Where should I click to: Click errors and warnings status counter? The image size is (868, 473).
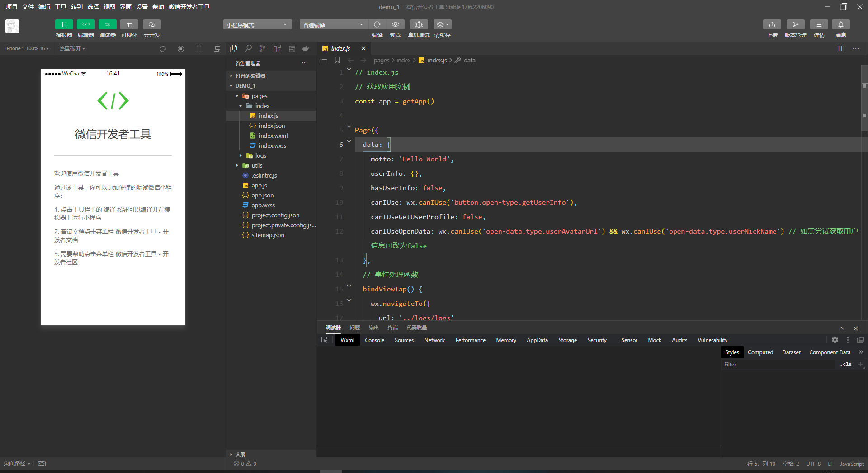coord(245,464)
